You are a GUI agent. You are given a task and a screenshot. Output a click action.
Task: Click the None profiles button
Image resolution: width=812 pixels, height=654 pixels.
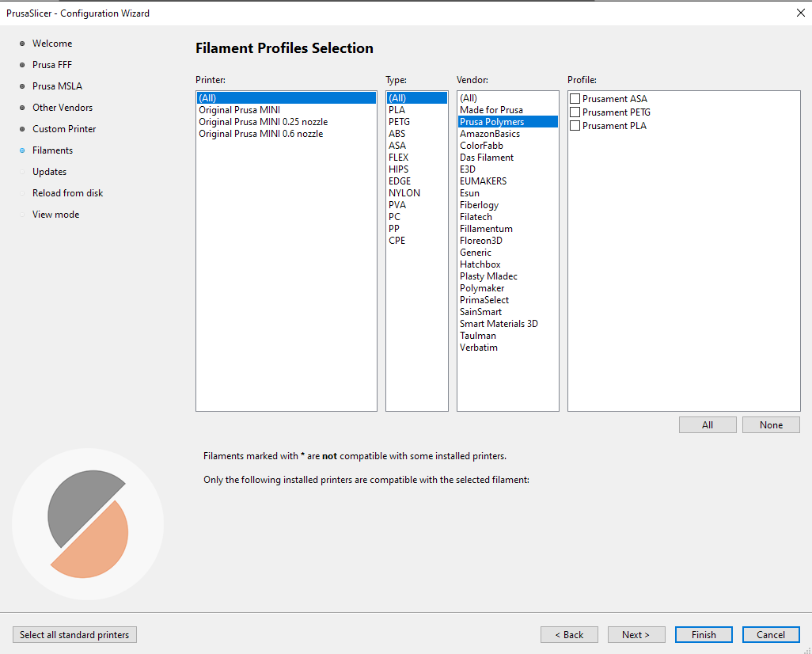(x=771, y=425)
